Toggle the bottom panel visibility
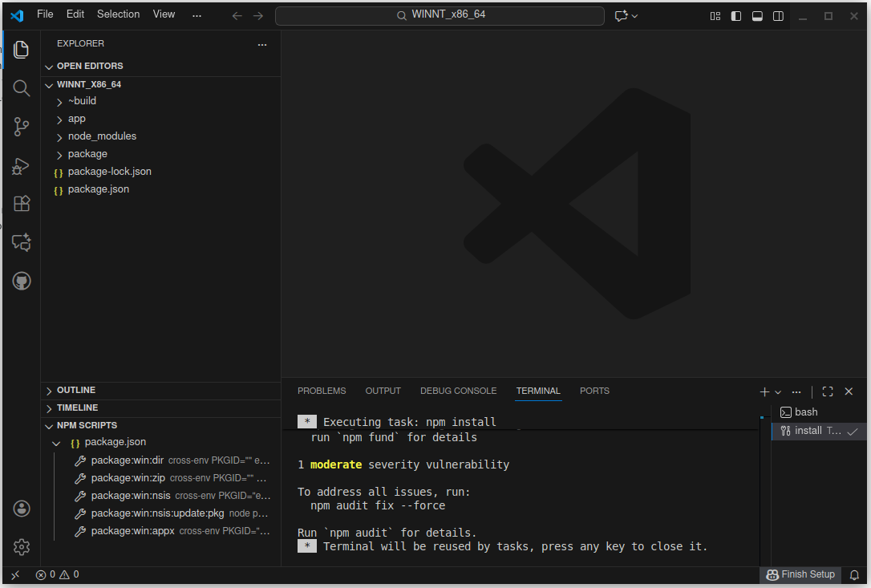Viewport: 871px width, 588px height. point(757,16)
